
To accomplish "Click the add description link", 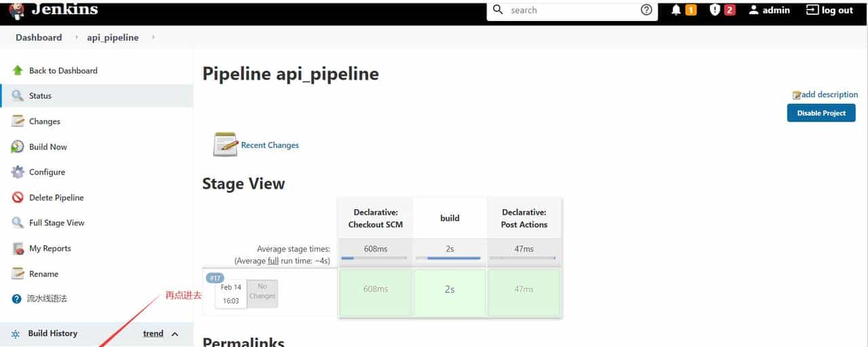I will [829, 94].
